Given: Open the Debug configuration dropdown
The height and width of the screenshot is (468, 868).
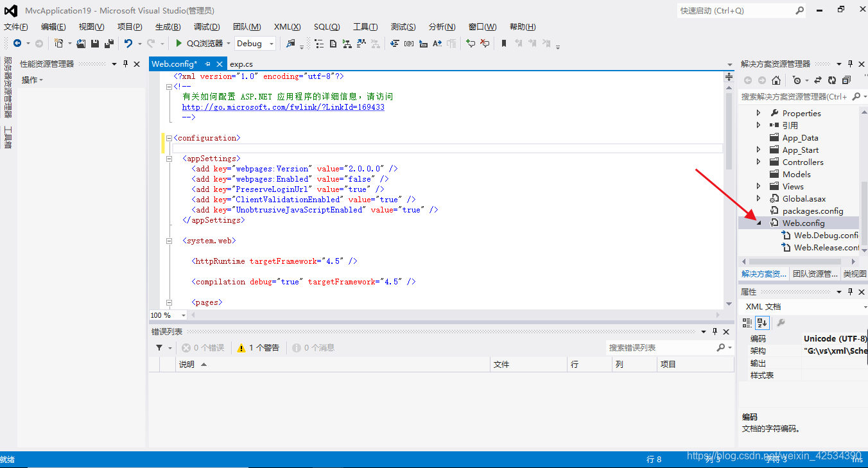Looking at the screenshot, I should [256, 43].
